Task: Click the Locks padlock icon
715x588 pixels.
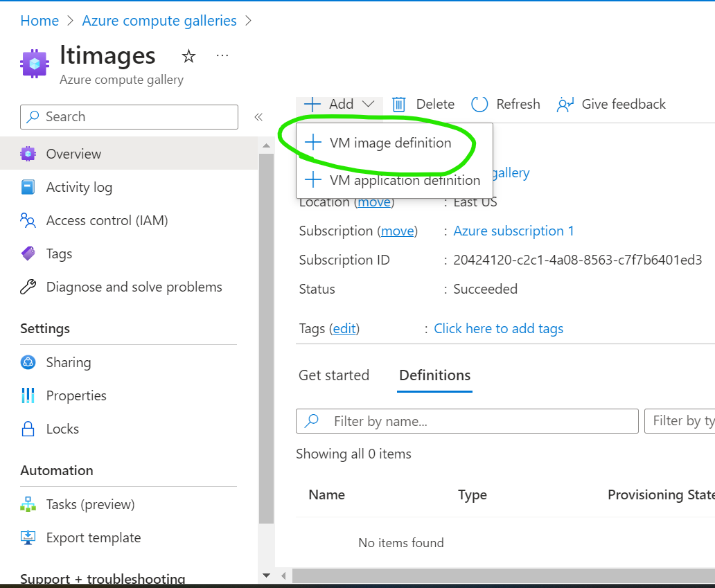Action: [28, 429]
